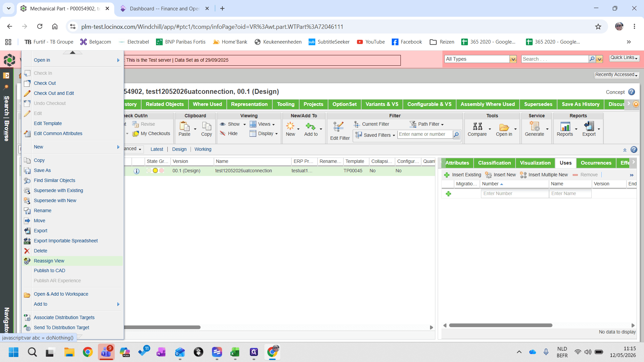Expand the Open in submenu arrow
The height and width of the screenshot is (362, 644).
[118, 60]
